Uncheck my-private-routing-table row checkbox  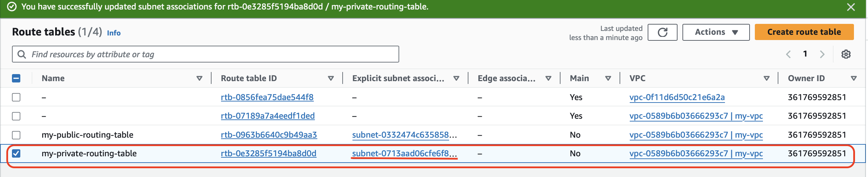click(16, 153)
